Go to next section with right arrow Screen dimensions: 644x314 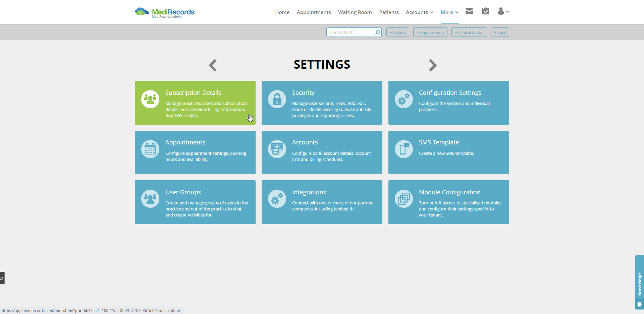coord(433,65)
